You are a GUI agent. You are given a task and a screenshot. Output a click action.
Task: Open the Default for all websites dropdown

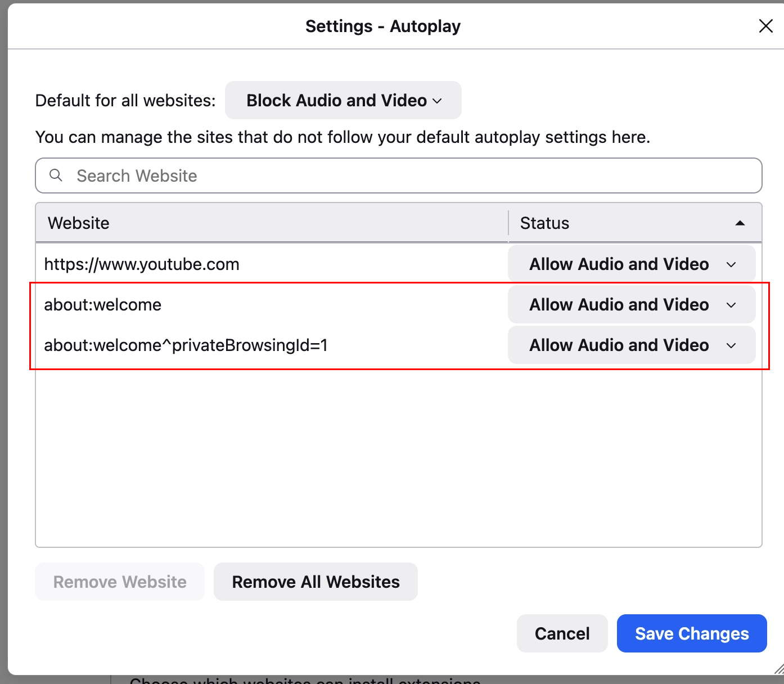tap(343, 100)
